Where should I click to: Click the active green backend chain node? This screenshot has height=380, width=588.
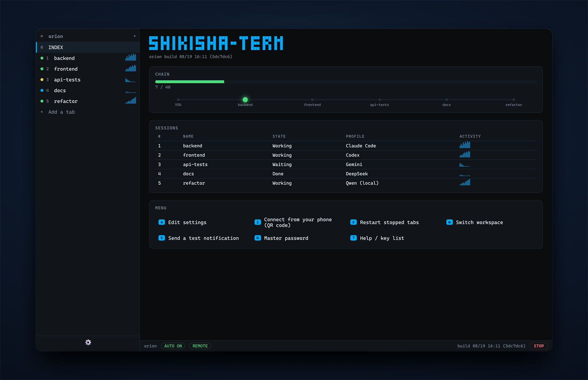click(245, 100)
